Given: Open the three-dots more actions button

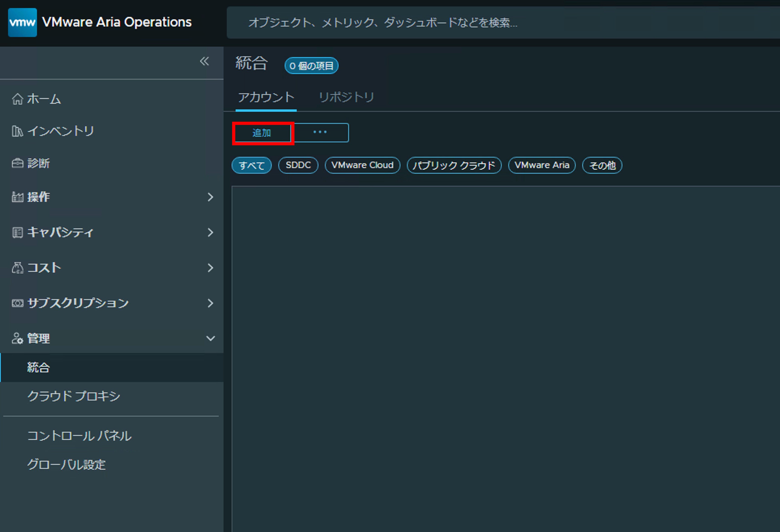Looking at the screenshot, I should tap(320, 133).
